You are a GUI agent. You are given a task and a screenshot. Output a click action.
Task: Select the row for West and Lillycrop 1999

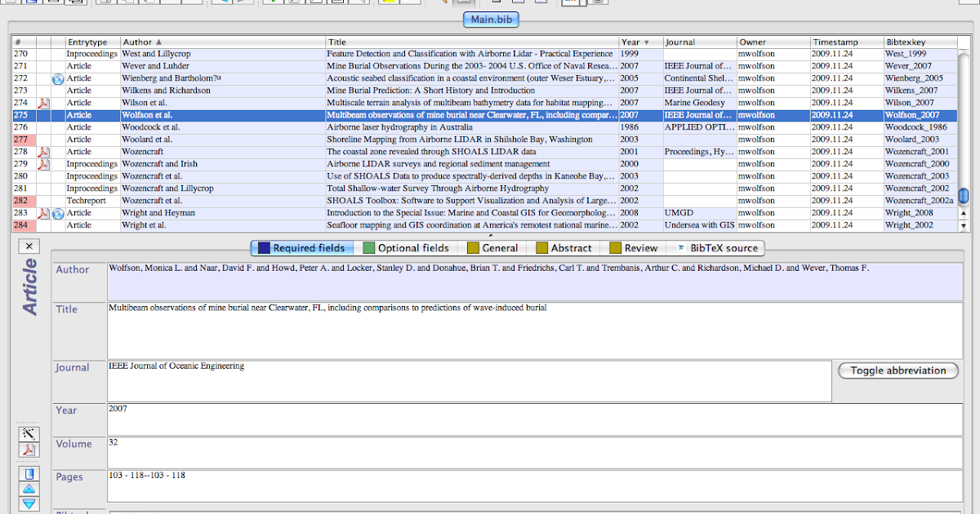tap(484, 54)
